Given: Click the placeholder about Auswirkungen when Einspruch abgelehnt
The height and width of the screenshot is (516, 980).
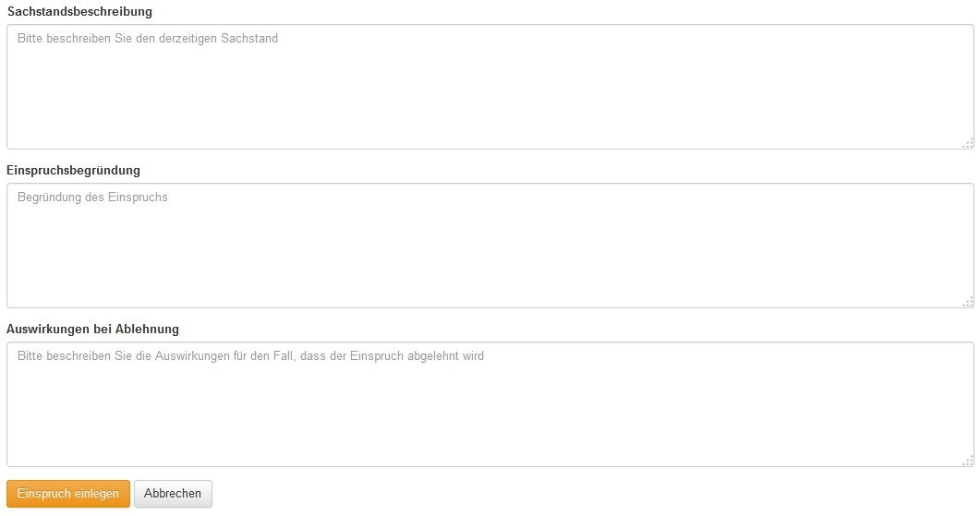Looking at the screenshot, I should click(250, 356).
